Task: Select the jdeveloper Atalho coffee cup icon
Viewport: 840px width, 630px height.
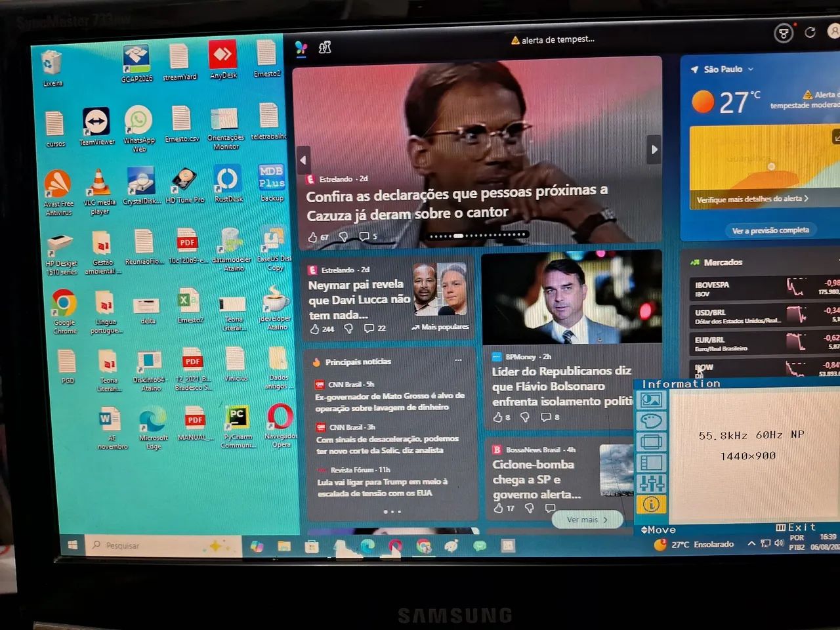Action: click(276, 308)
